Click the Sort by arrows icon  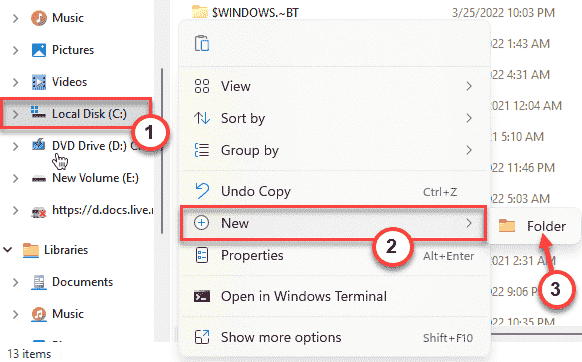(202, 118)
